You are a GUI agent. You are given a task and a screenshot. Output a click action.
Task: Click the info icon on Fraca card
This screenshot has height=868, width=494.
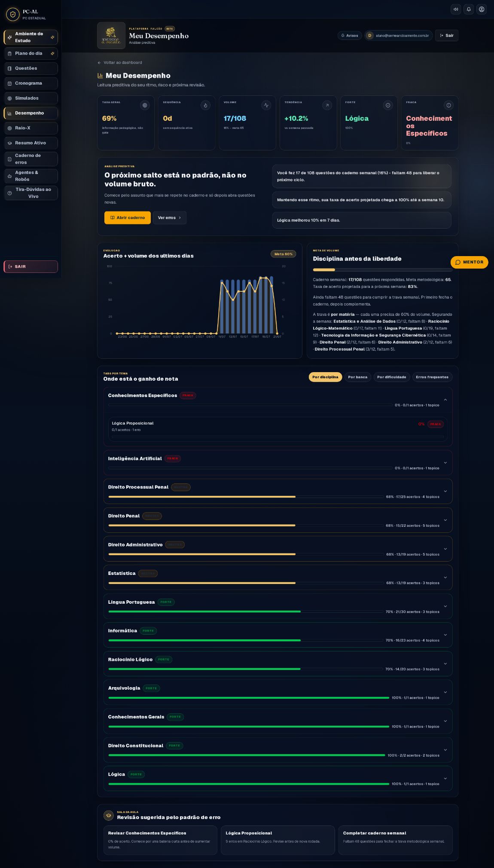click(x=448, y=105)
